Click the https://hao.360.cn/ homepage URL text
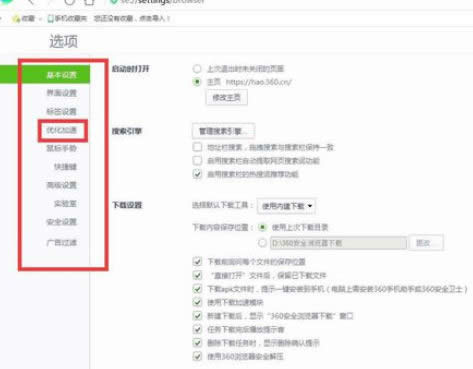This screenshot has width=473, height=369. tap(259, 82)
